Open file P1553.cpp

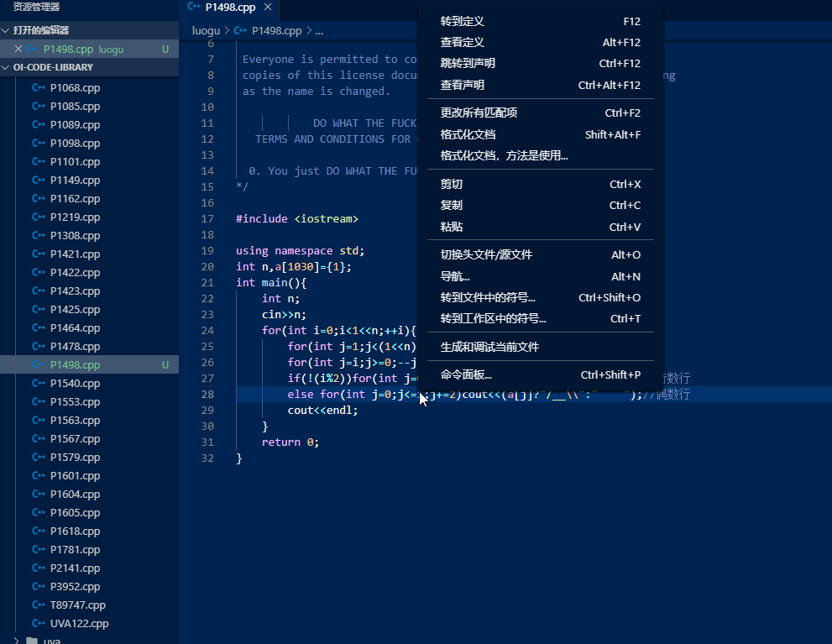(x=75, y=402)
